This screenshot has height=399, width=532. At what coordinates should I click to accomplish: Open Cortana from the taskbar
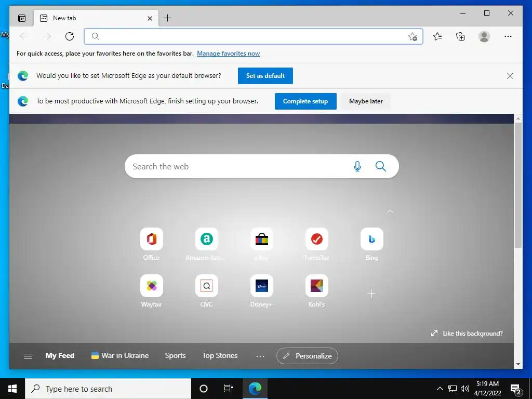pyautogui.click(x=204, y=389)
